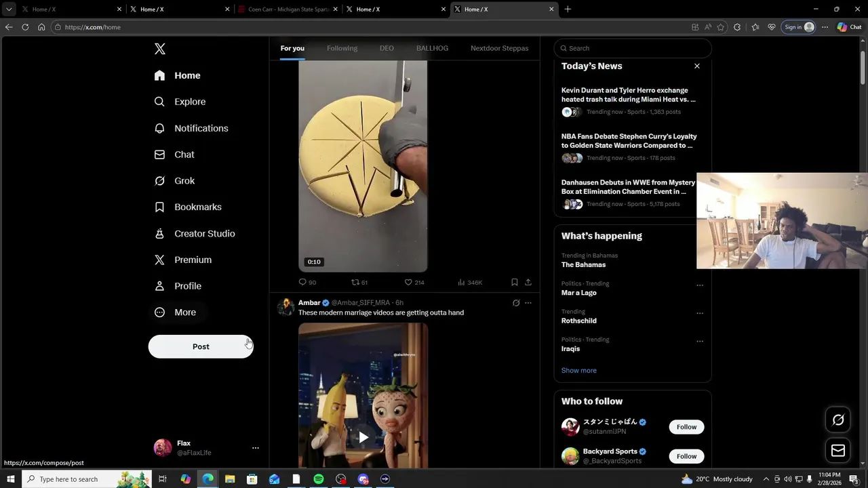
Task: Click Grok icon on Ambar's post
Action: point(516,303)
